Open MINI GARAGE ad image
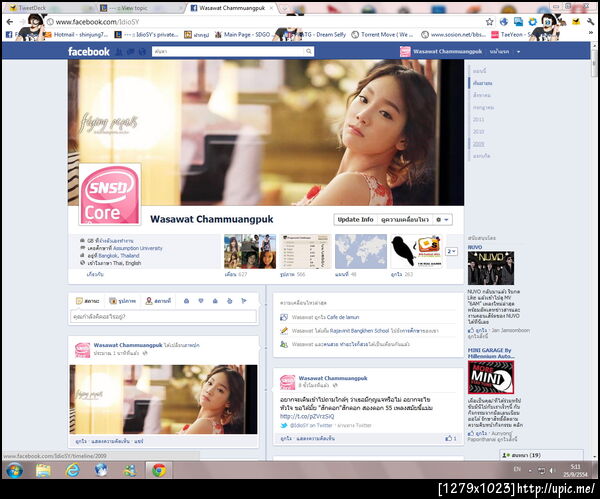The height and width of the screenshot is (499, 600). click(491, 377)
